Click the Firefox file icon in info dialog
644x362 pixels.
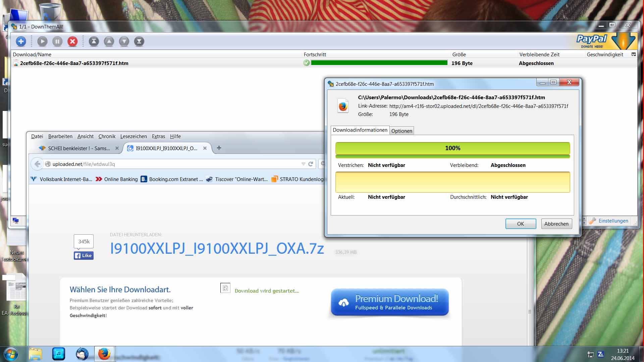pos(343,106)
